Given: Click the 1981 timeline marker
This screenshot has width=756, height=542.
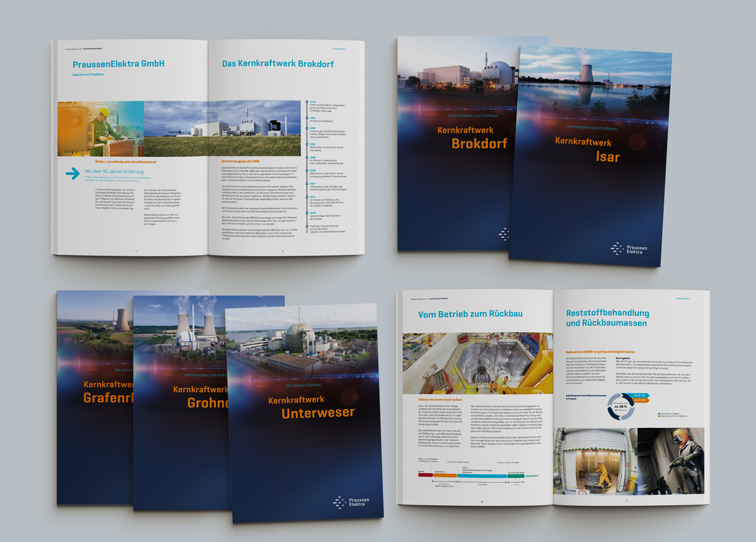Looking at the screenshot, I should [x=307, y=118].
